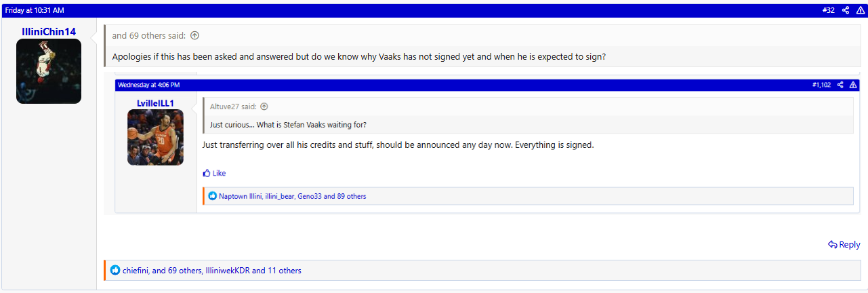Click report warning icon on post #1,102

[x=852, y=85]
